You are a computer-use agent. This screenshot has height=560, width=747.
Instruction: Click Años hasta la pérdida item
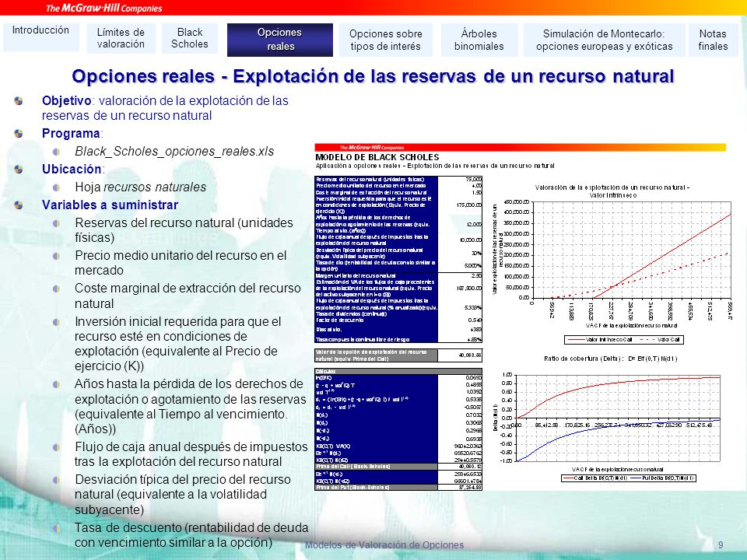(x=190, y=406)
